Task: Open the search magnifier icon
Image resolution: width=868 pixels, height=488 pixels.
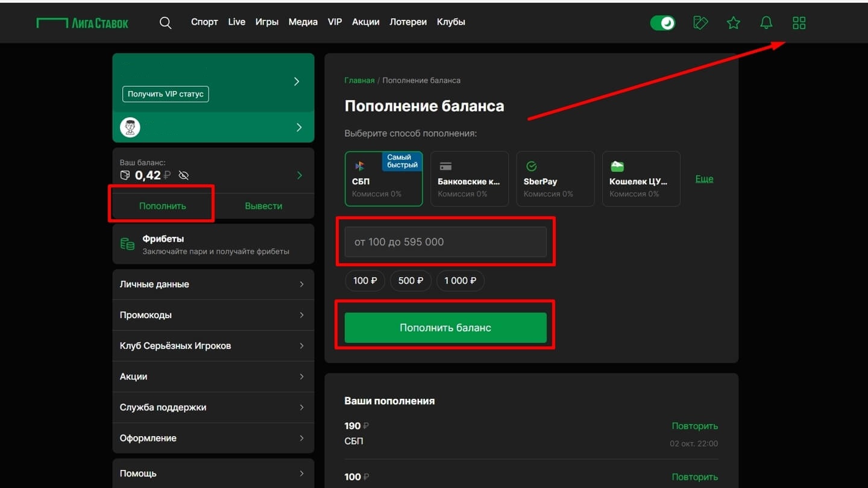Action: (x=165, y=23)
